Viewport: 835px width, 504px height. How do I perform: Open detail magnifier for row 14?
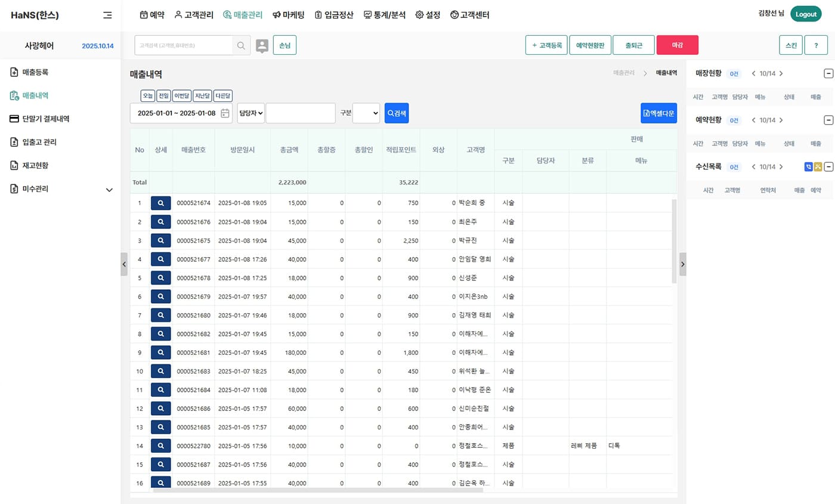click(x=160, y=446)
